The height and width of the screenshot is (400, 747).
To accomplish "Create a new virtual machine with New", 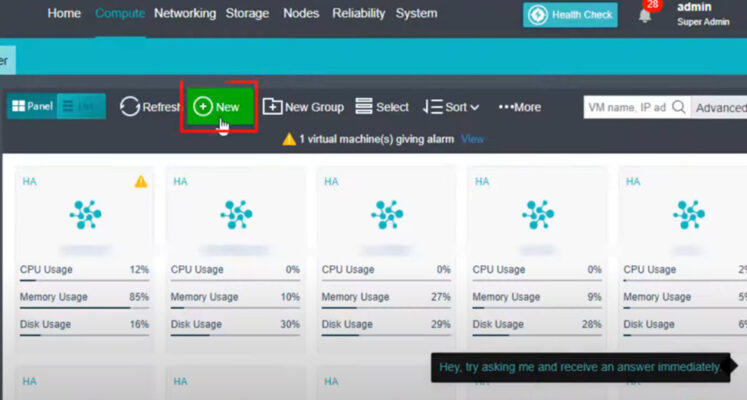I will (x=220, y=107).
